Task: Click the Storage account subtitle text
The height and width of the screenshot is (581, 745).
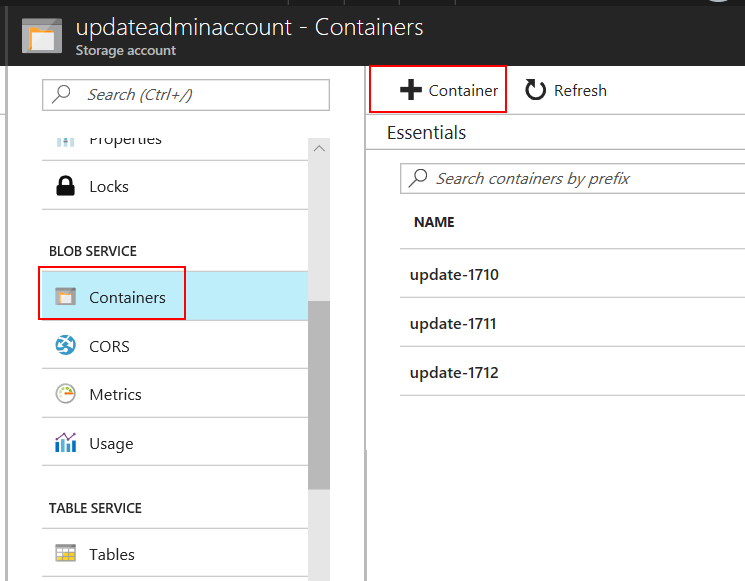Action: tap(125, 50)
